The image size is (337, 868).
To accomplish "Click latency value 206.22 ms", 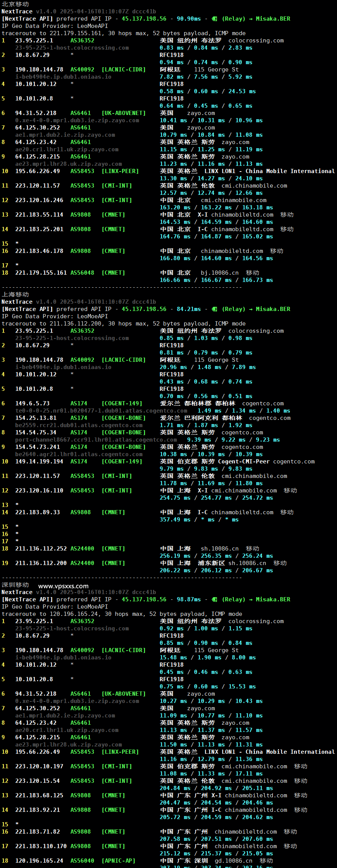I will coord(175,570).
